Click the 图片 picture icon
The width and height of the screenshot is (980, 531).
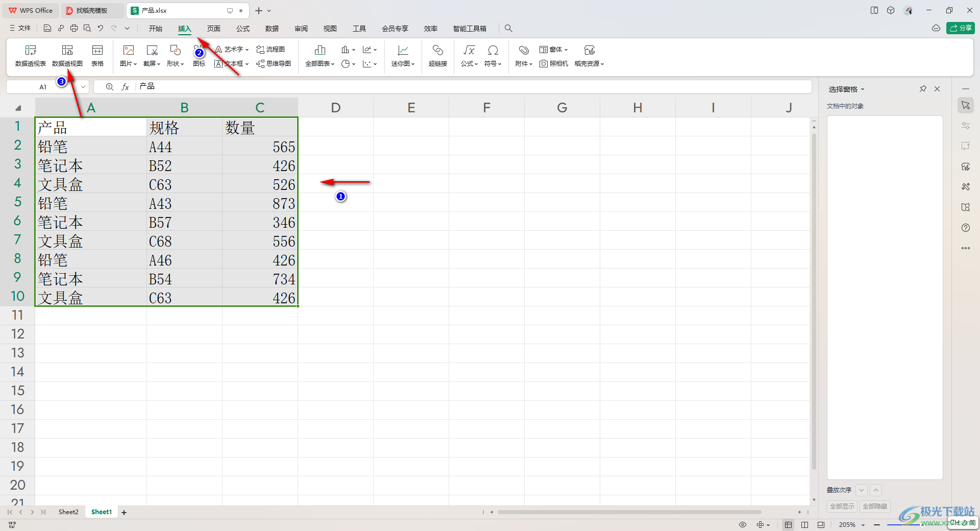click(x=129, y=50)
